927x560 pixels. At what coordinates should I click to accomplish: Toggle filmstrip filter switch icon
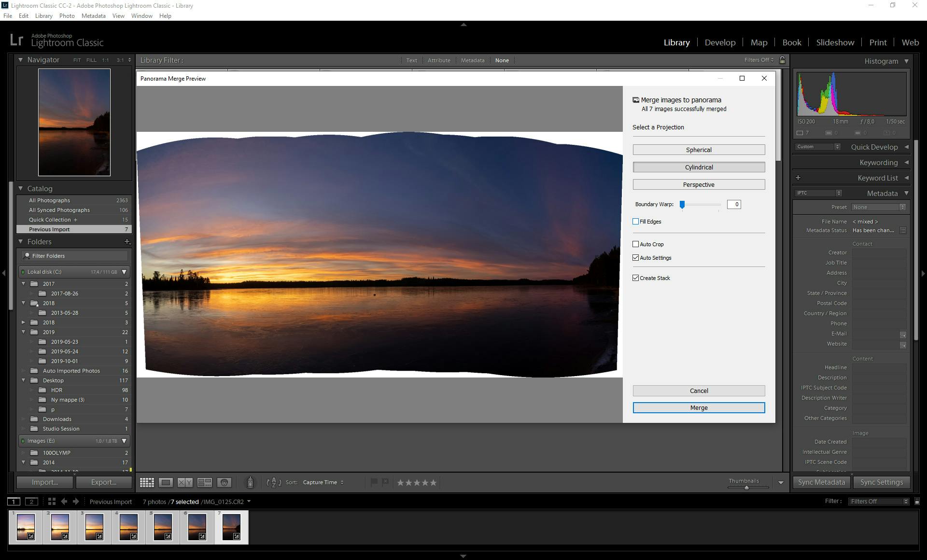click(917, 502)
